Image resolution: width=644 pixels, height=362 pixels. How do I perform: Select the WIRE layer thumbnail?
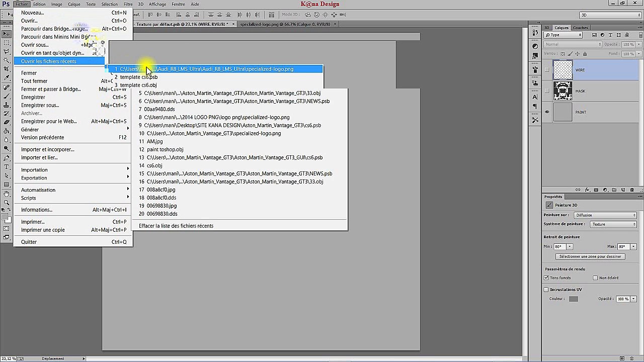coord(563,70)
